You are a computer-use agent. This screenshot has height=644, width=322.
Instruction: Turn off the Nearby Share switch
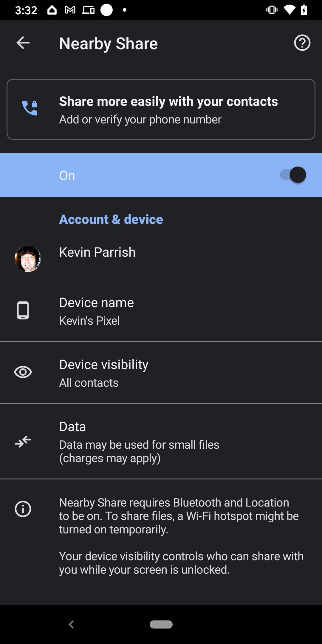tap(293, 175)
